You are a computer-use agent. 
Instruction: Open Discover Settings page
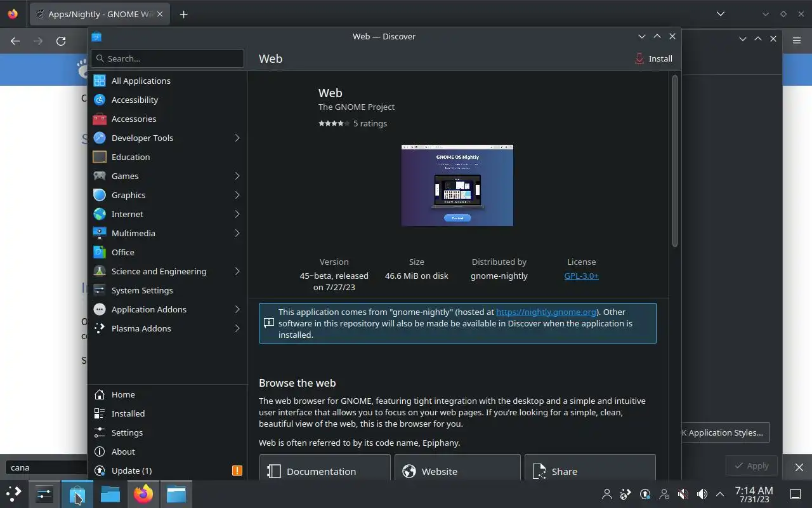pyautogui.click(x=167, y=432)
